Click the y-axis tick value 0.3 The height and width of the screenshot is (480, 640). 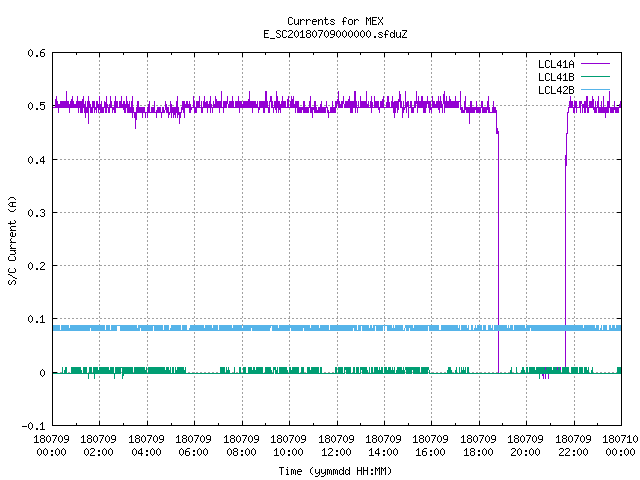(x=36, y=213)
